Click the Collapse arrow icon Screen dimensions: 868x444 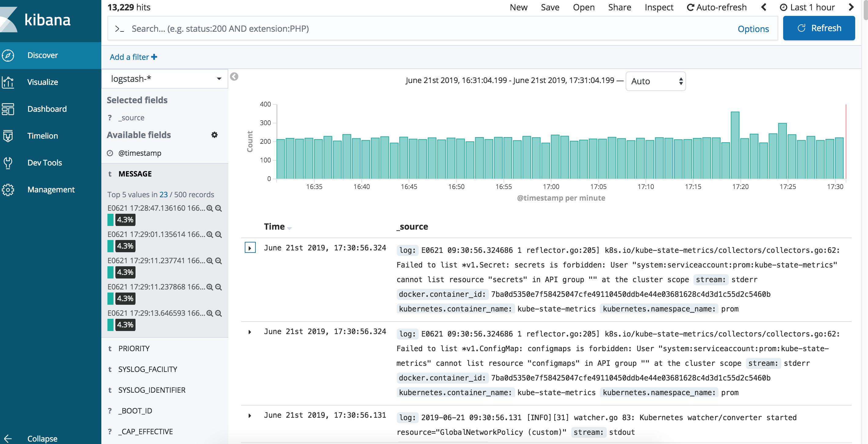(8, 439)
